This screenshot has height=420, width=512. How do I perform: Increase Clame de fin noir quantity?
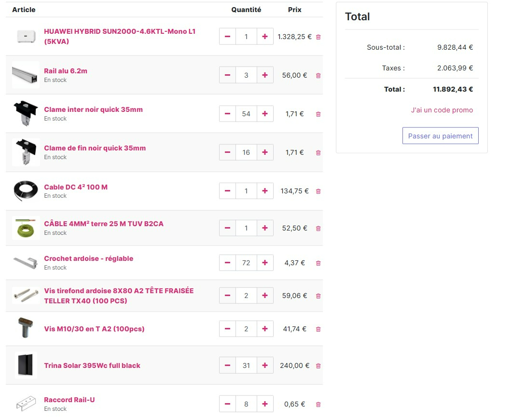[x=265, y=152]
